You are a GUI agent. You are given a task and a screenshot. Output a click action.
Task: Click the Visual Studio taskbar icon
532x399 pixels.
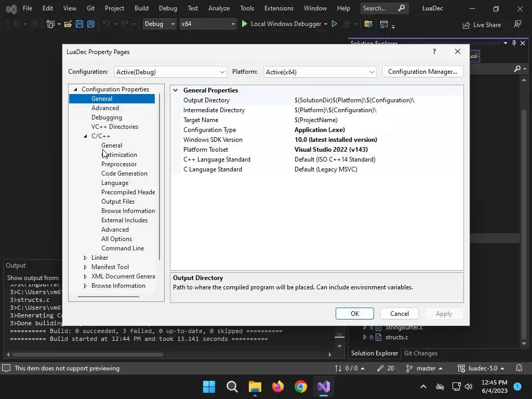pyautogui.click(x=324, y=387)
